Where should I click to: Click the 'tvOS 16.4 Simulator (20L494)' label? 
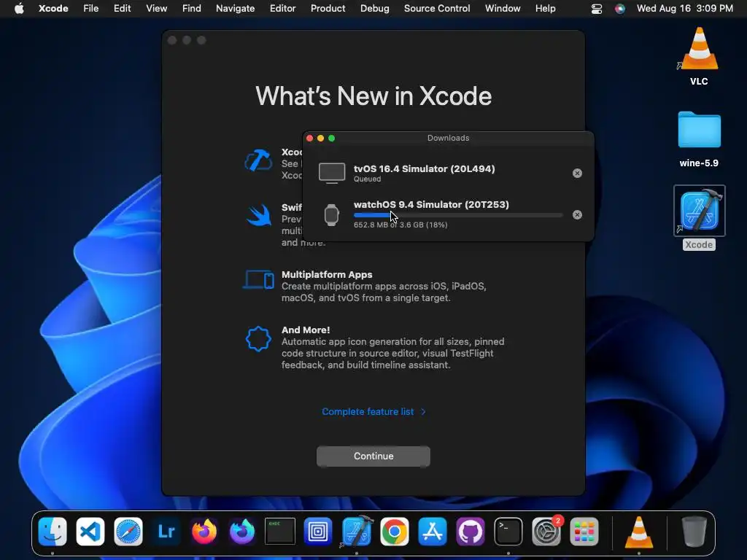(424, 168)
